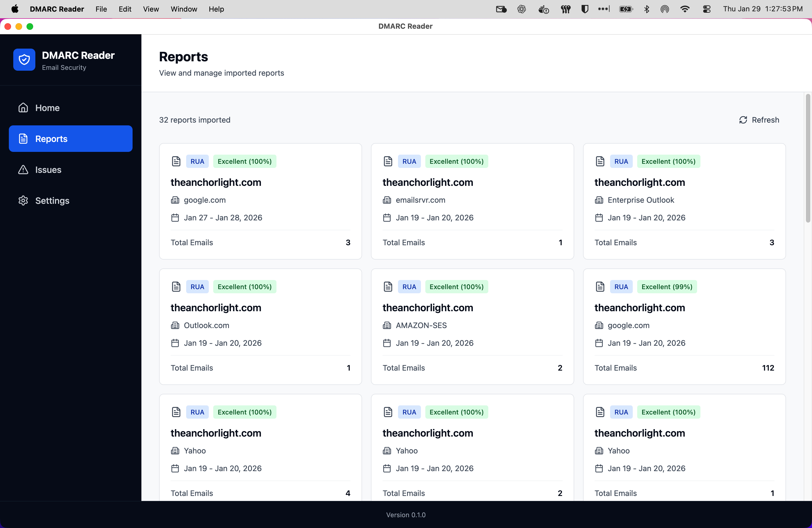Click the document icon on the Outlook.com report card

(176, 287)
